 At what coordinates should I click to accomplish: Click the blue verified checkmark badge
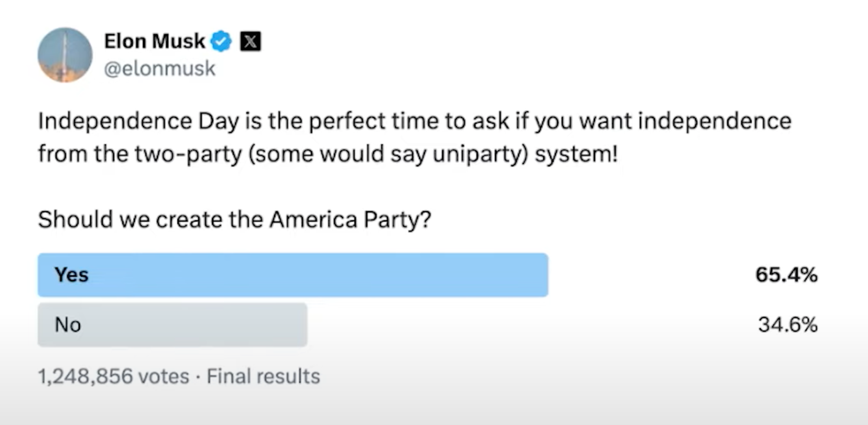pyautogui.click(x=221, y=42)
